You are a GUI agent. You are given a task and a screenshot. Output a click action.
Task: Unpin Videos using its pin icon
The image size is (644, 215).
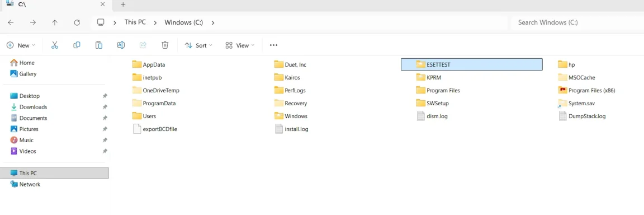point(105,151)
